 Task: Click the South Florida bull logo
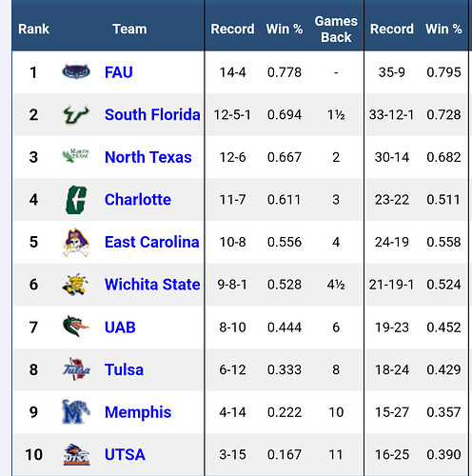(x=76, y=114)
